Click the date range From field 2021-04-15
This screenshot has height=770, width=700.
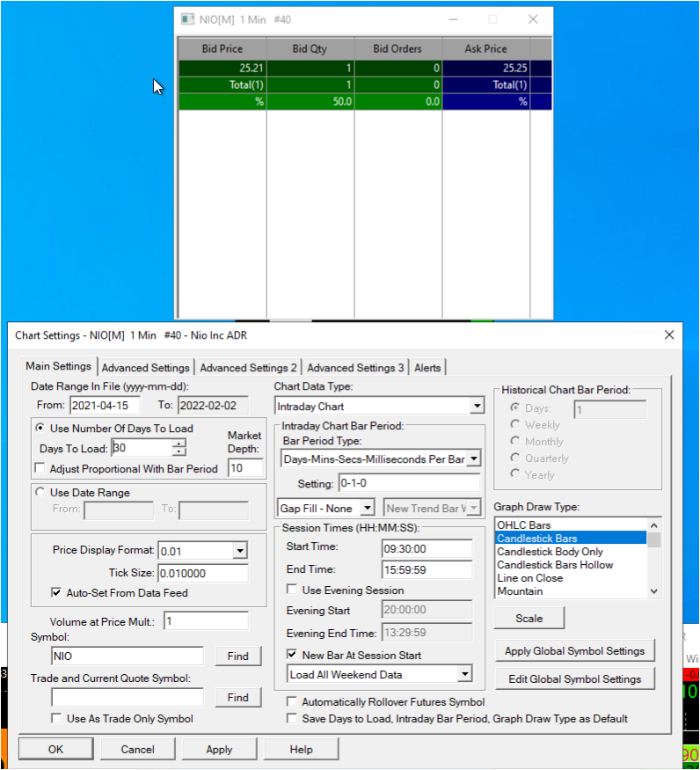click(x=105, y=405)
